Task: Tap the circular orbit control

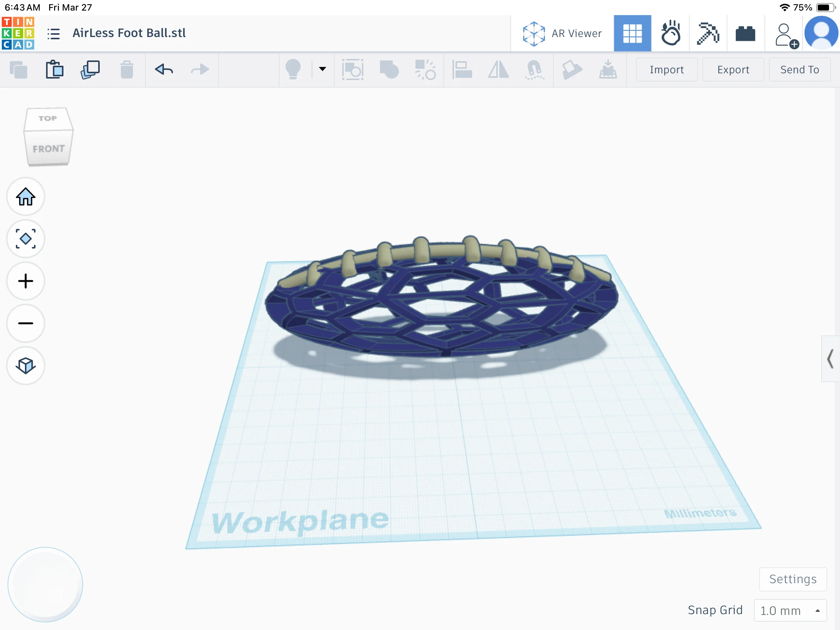Action: pos(45,584)
